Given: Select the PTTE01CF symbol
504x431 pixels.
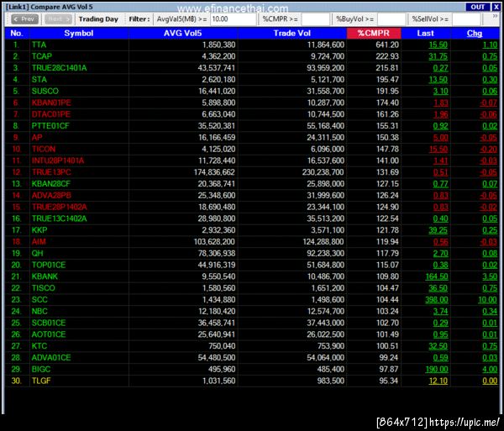Looking at the screenshot, I should (50, 126).
